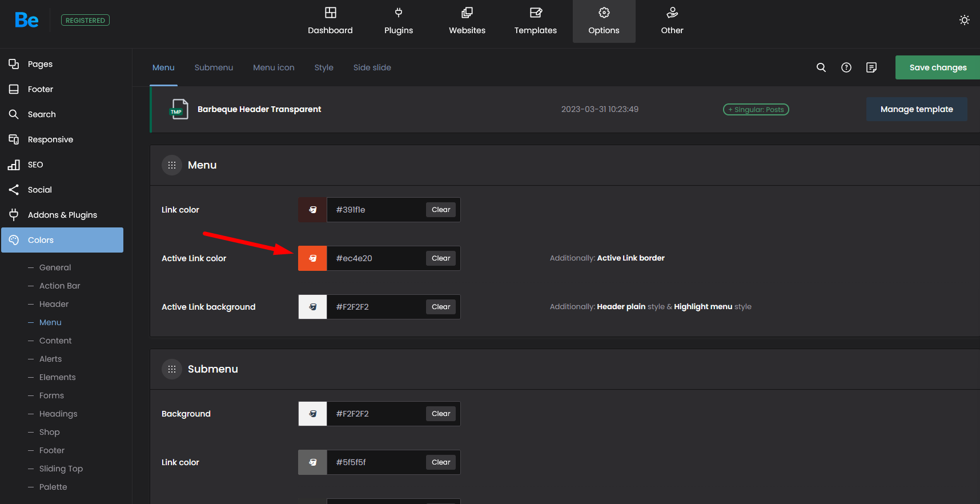Select Colors in the sidebar
Viewport: 980px width, 504px height.
click(62, 240)
